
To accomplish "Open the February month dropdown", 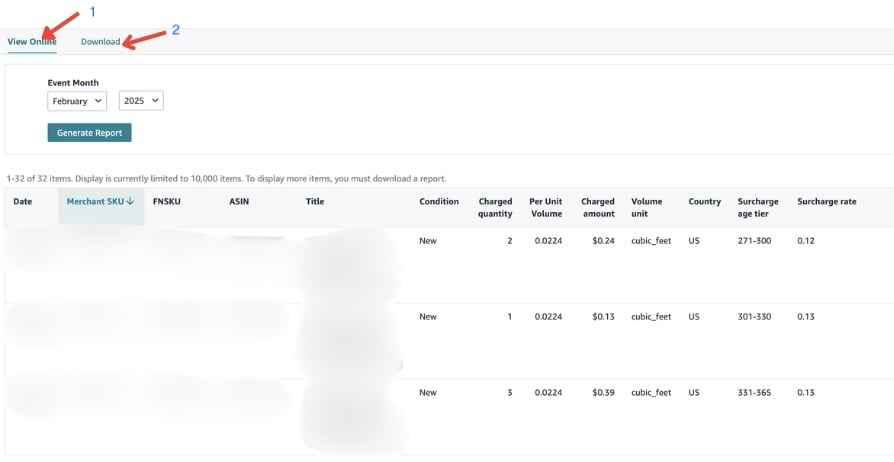I will coord(77,101).
